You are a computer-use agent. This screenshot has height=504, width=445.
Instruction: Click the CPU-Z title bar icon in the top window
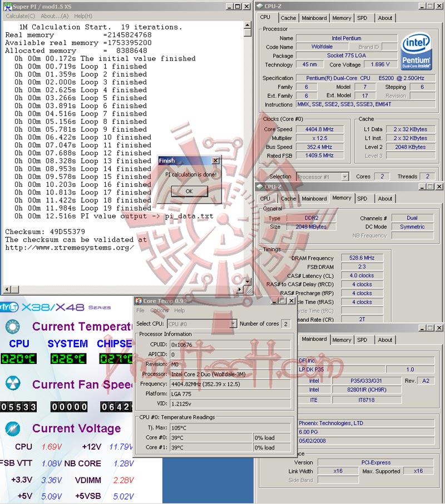pyautogui.click(x=260, y=6)
